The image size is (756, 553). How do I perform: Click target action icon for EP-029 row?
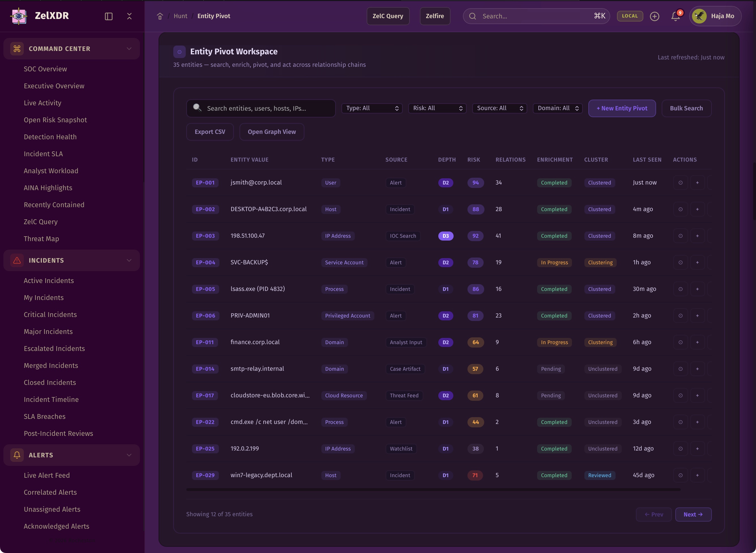[x=680, y=475]
